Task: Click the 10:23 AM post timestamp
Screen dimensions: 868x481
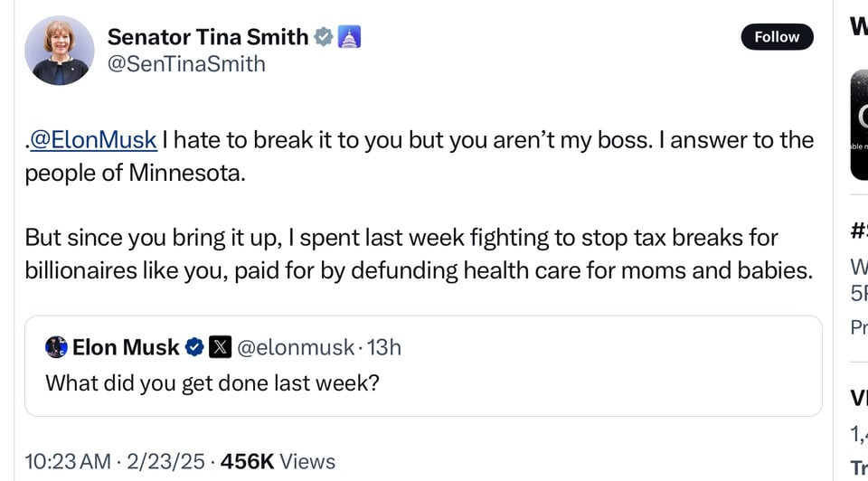Action: [67, 461]
